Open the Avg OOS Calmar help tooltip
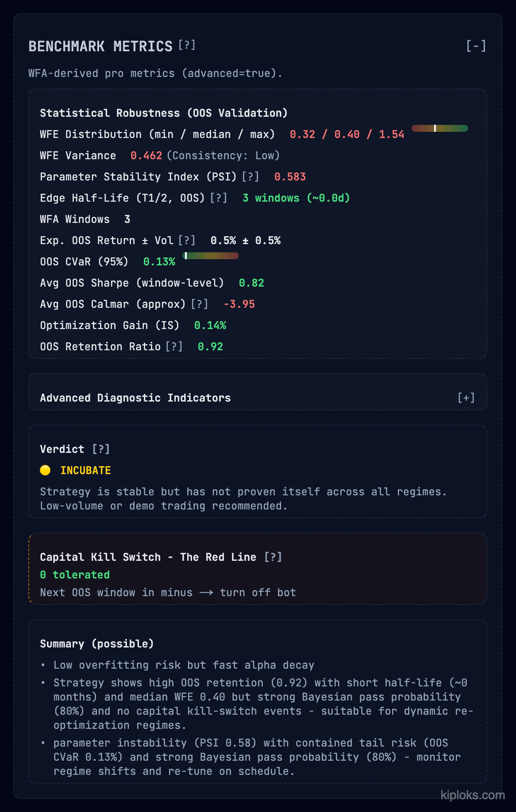 coord(200,304)
